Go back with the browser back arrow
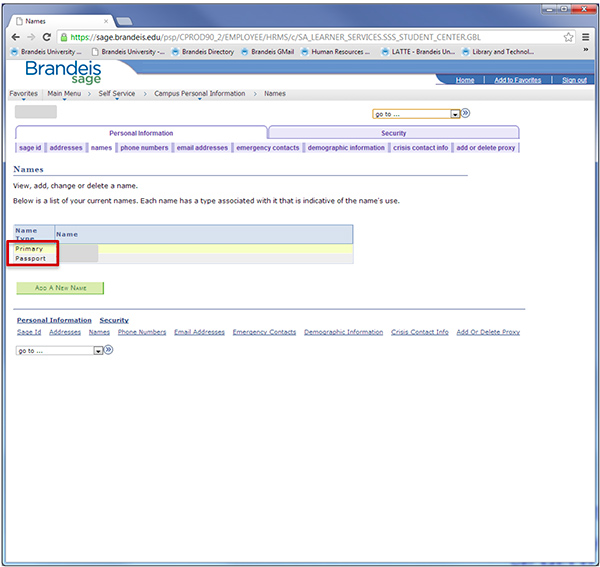Screen dimensions: 600x567 (x=15, y=37)
